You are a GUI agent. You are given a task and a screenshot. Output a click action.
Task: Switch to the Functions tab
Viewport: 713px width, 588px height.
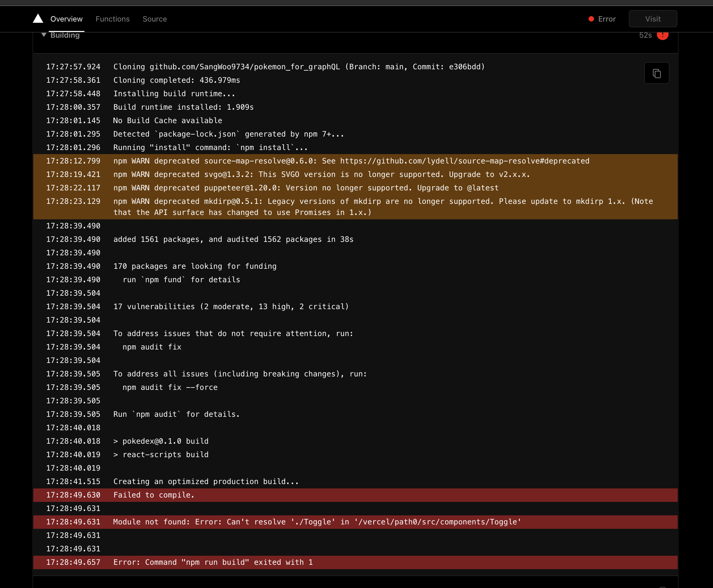(x=112, y=19)
